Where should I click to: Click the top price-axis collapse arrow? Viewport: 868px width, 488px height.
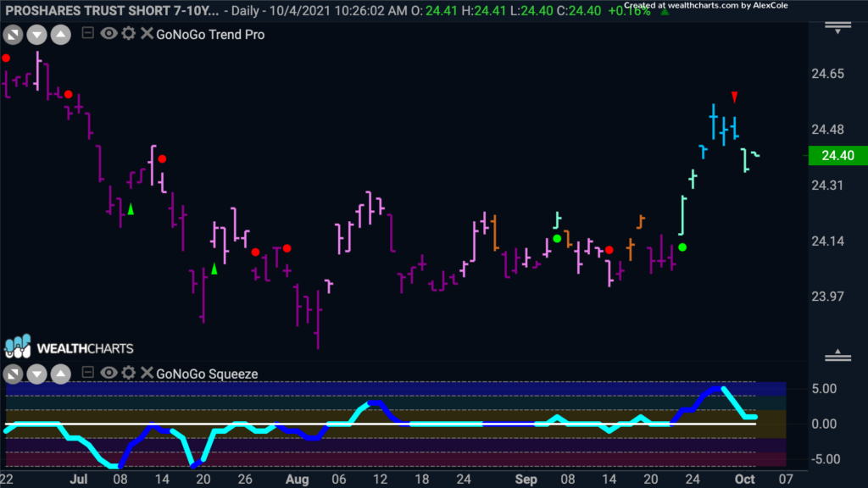click(x=837, y=28)
